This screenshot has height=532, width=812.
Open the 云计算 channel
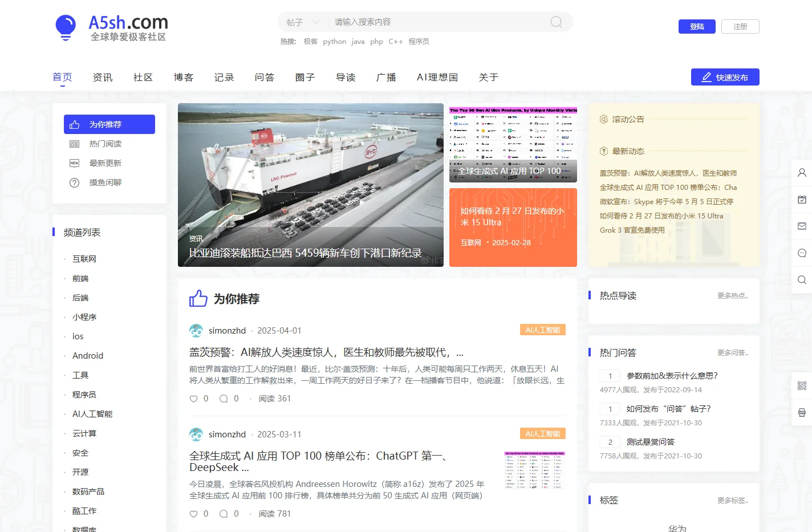(x=84, y=433)
